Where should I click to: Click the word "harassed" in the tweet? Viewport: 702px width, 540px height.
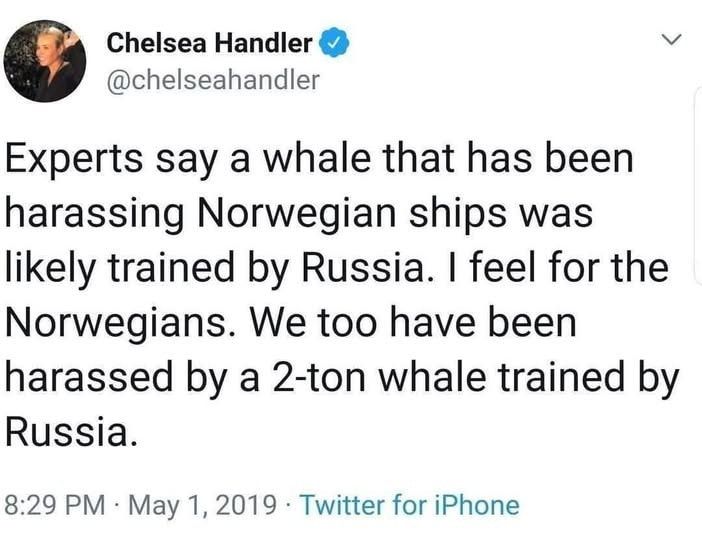(89, 377)
